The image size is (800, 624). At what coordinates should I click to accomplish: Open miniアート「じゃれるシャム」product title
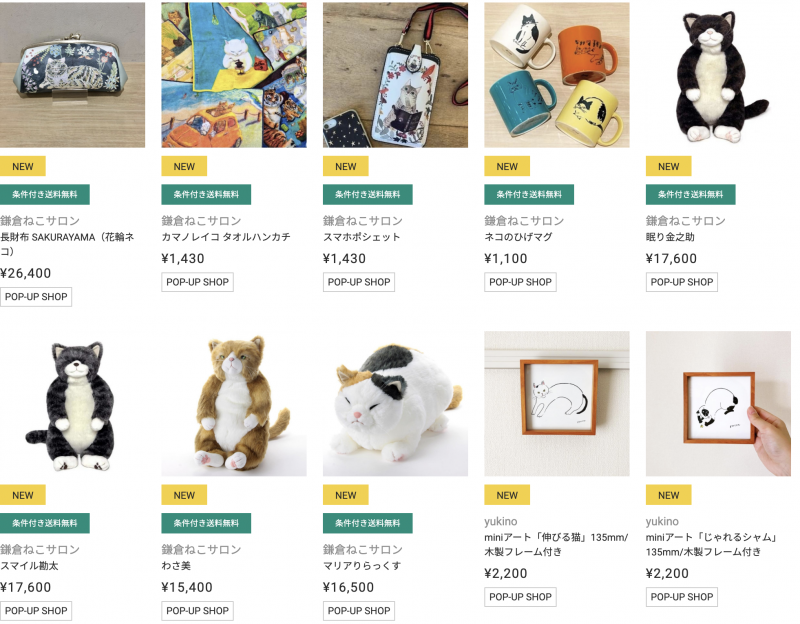click(x=711, y=544)
